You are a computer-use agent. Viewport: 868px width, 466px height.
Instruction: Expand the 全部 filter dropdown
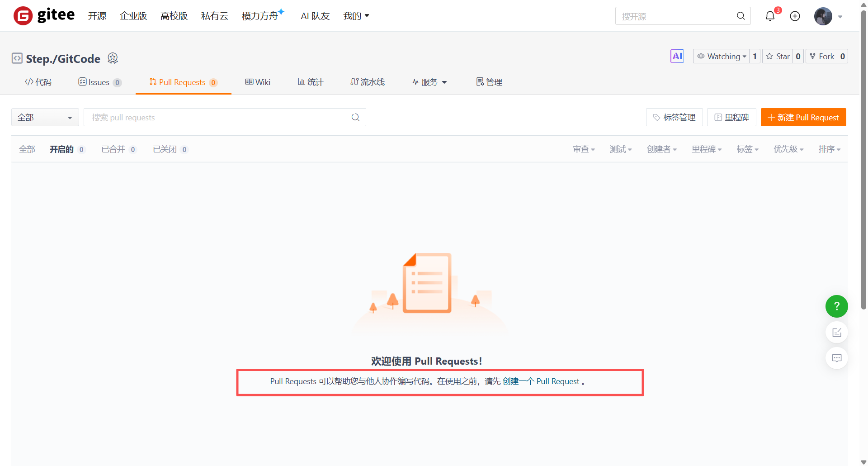click(x=45, y=117)
